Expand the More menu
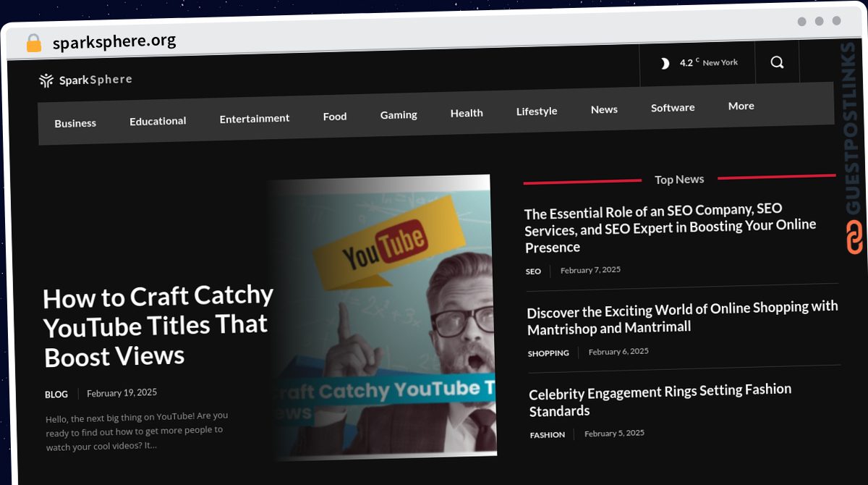Viewport: 868px width, 485px height. (x=741, y=106)
